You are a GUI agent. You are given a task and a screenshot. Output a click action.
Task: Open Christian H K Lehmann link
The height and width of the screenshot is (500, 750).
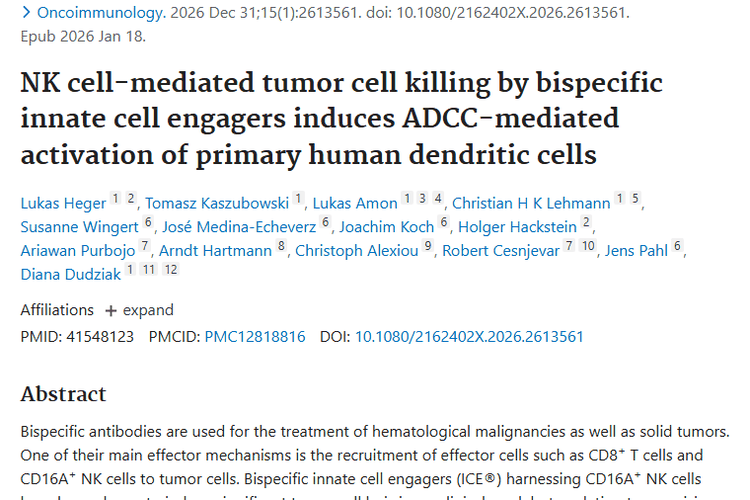click(x=531, y=203)
